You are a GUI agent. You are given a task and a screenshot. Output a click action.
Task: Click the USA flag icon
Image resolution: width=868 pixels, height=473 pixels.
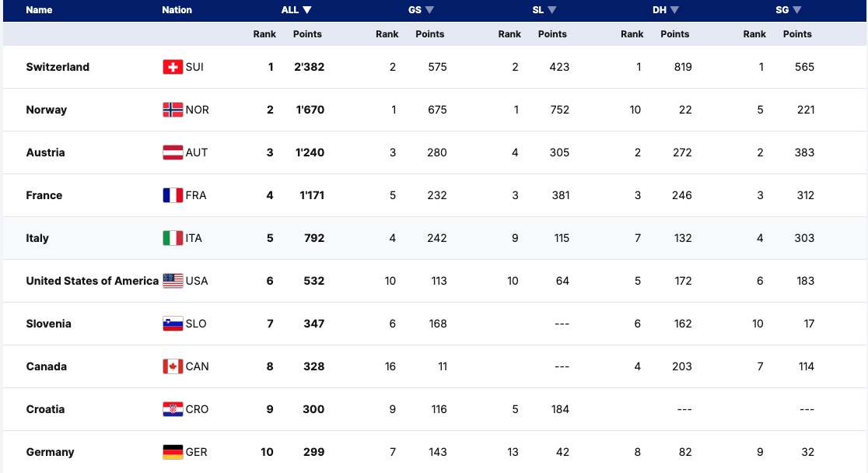pyautogui.click(x=173, y=281)
